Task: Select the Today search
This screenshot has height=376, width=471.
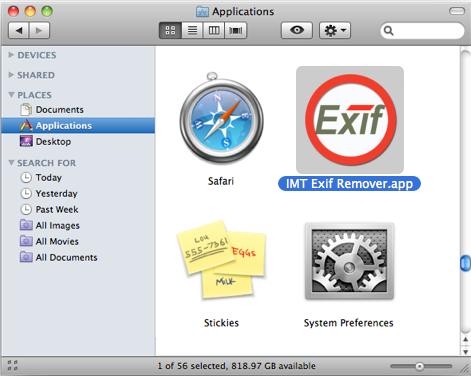Action: [78, 177]
